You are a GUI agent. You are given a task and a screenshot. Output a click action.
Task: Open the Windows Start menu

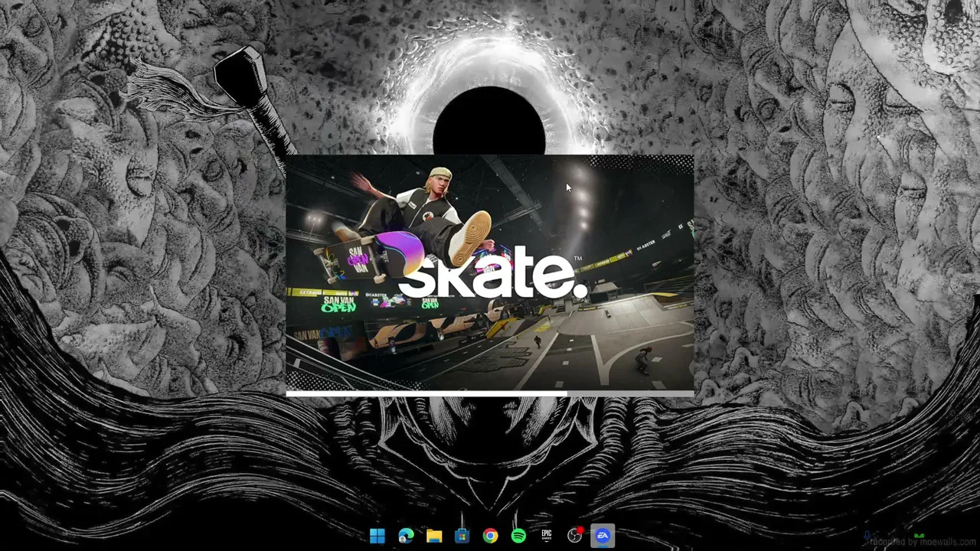[x=377, y=536]
